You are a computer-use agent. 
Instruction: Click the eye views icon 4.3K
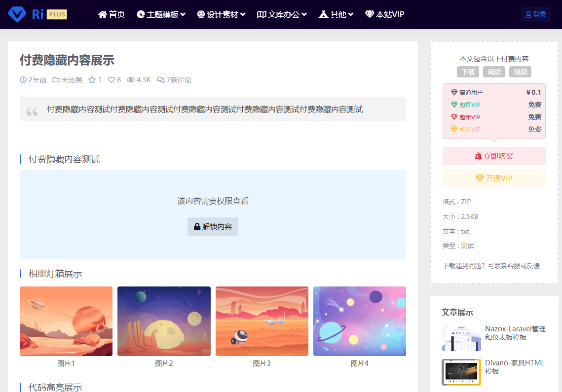(x=131, y=80)
